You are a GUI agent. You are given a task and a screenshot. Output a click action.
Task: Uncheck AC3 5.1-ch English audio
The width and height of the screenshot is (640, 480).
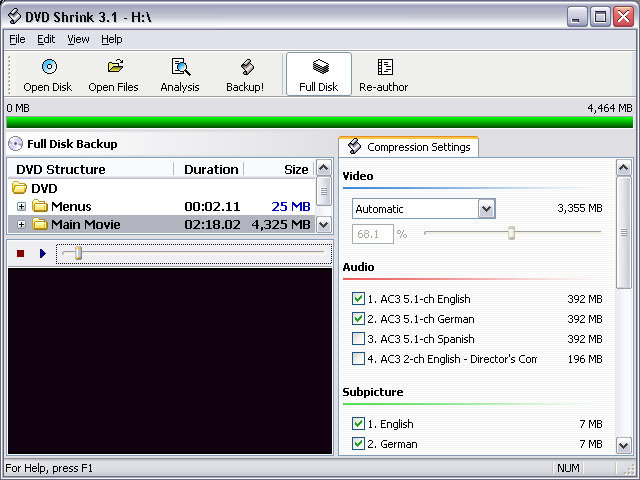tap(358, 299)
